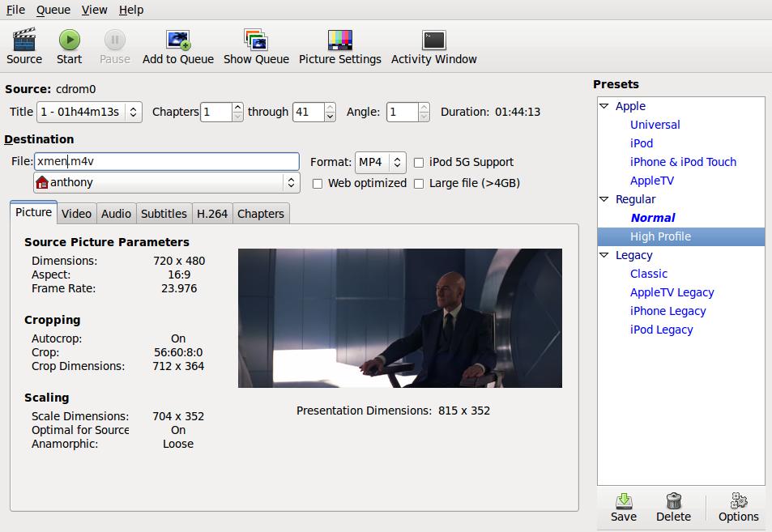This screenshot has width=772, height=532.
Task: Open preset Options gear icon
Action: tap(738, 501)
